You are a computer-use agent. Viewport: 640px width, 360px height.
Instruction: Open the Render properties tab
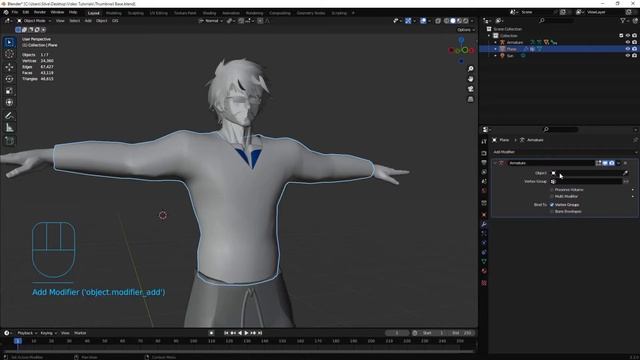pyautogui.click(x=484, y=153)
